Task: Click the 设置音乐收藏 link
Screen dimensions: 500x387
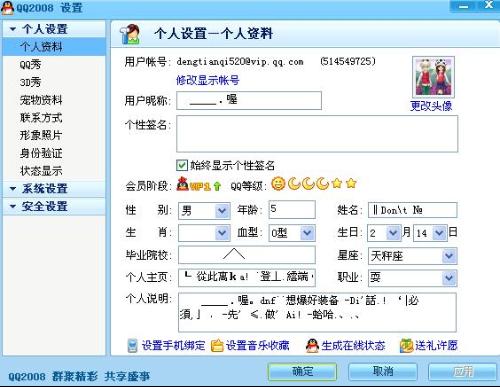Action: [258, 345]
